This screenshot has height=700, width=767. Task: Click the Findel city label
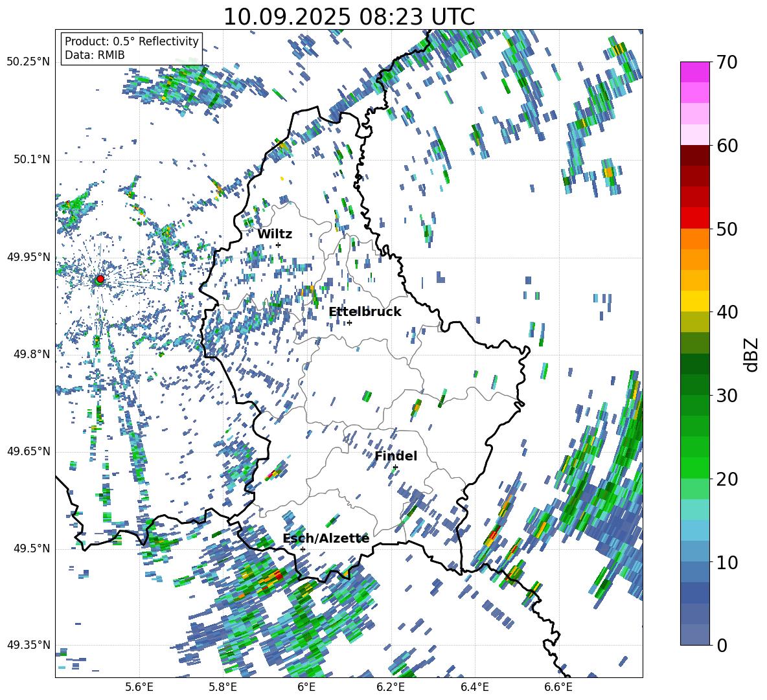396,456
